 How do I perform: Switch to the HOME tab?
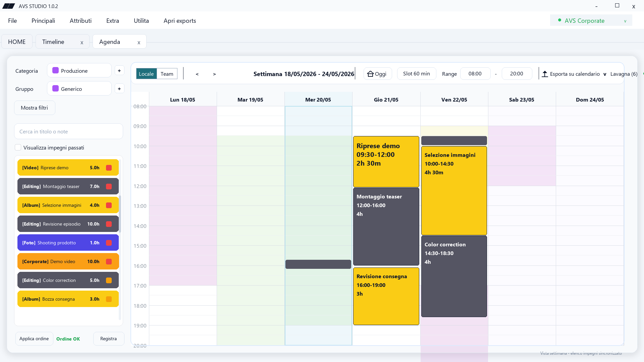pos(17,42)
